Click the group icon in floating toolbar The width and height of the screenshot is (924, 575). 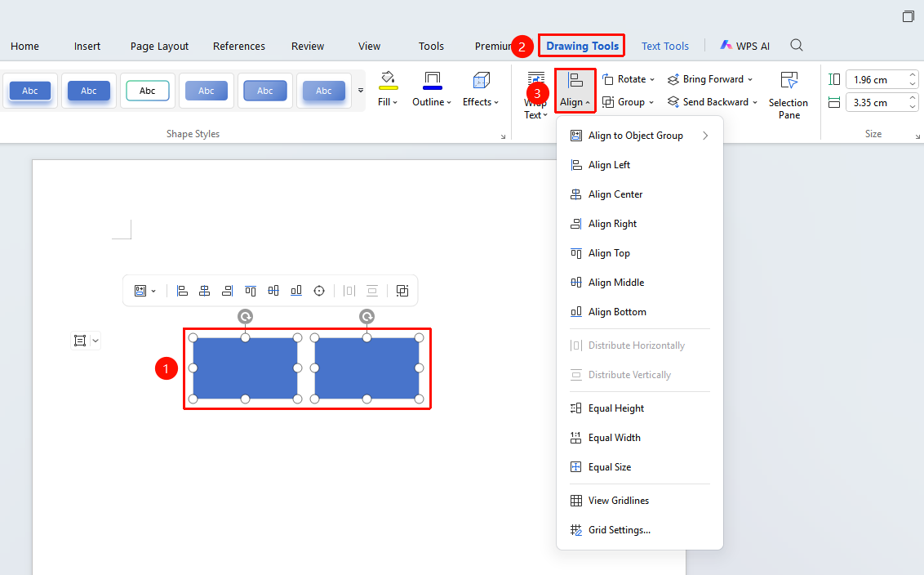click(x=402, y=291)
